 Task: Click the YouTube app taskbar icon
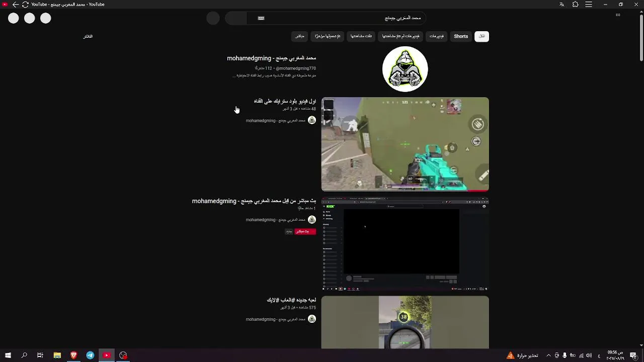pyautogui.click(x=107, y=355)
